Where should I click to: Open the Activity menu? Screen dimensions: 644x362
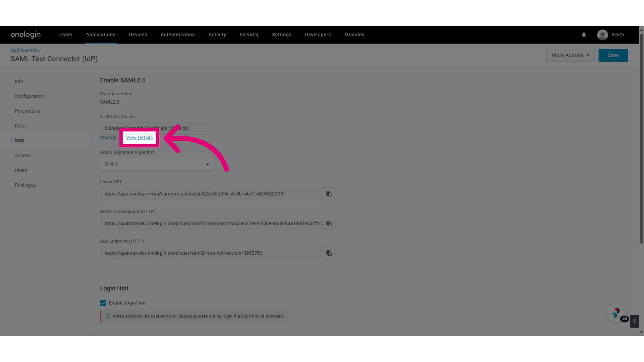click(x=217, y=35)
